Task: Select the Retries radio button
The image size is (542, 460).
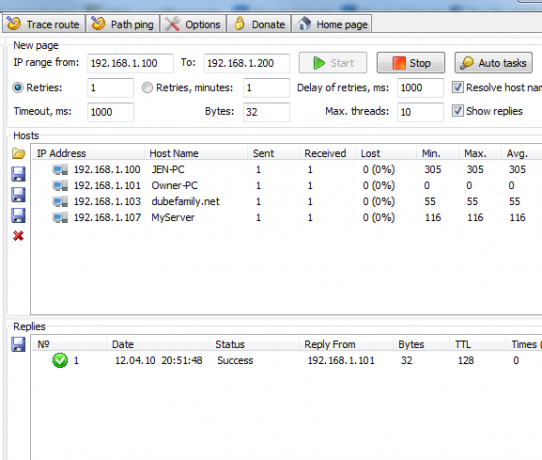Action: tap(18, 88)
